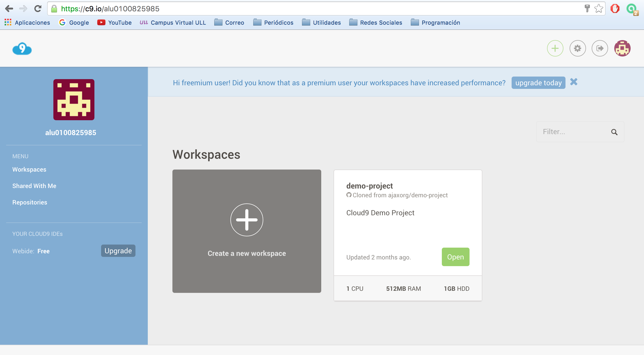Click the browser back arrow
The image size is (644, 355).
click(9, 8)
